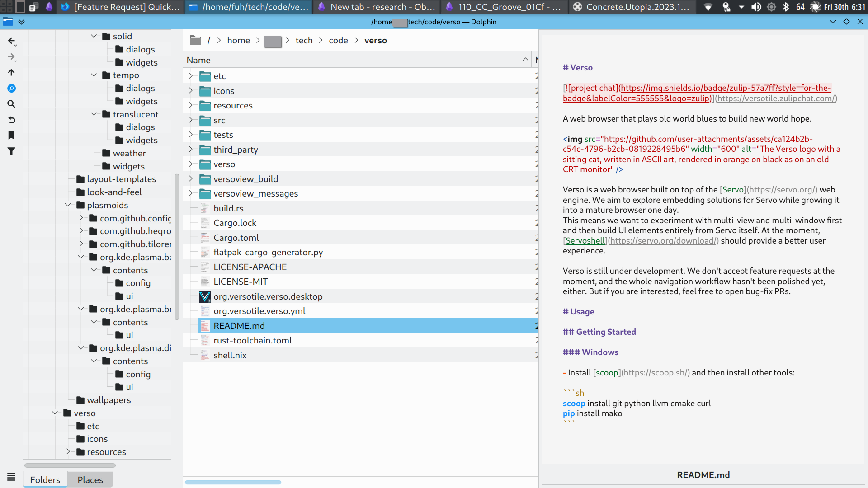
Task: Open the hamburger menu at bottom left
Action: pyautogui.click(x=11, y=476)
